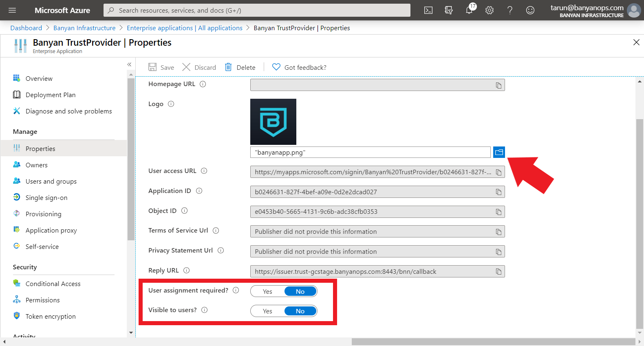Image resolution: width=644 pixels, height=346 pixels.
Task: Show info tooltip for Reply URL
Action: (186, 271)
